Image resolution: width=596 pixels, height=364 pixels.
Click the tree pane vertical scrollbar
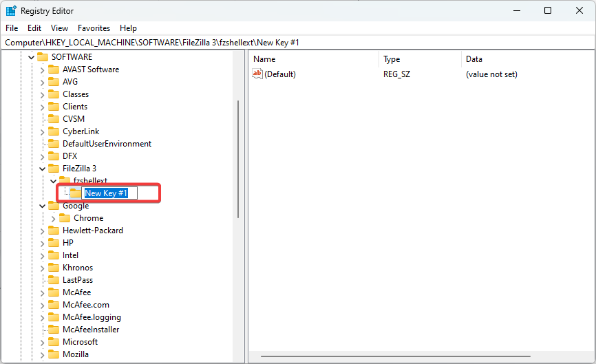pos(238,158)
